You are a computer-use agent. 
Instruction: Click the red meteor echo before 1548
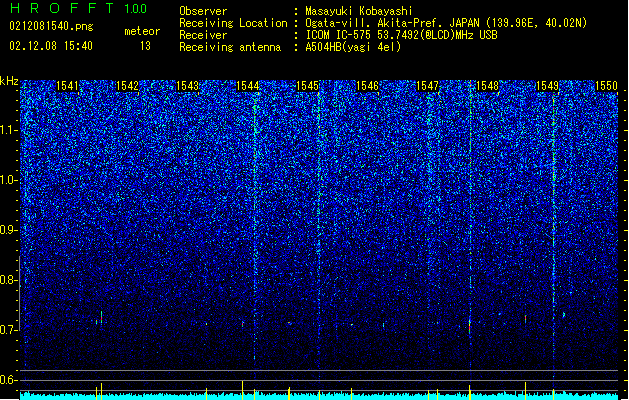469,327
